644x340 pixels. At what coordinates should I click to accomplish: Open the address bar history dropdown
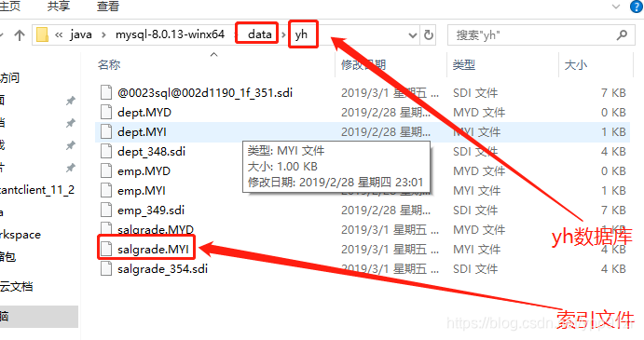tap(413, 35)
